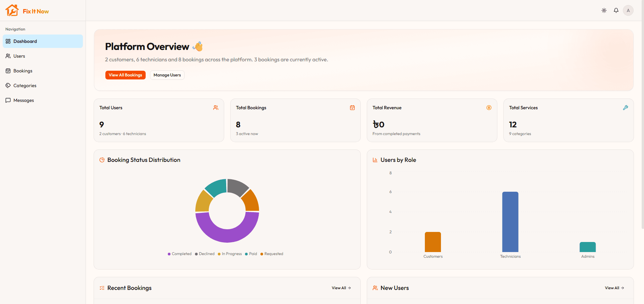
Task: Click the yellow In Progress donut segment
Action: coord(203,202)
